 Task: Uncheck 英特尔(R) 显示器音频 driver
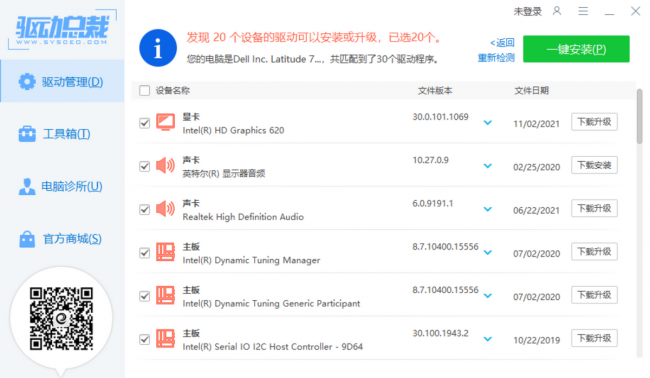[144, 166]
